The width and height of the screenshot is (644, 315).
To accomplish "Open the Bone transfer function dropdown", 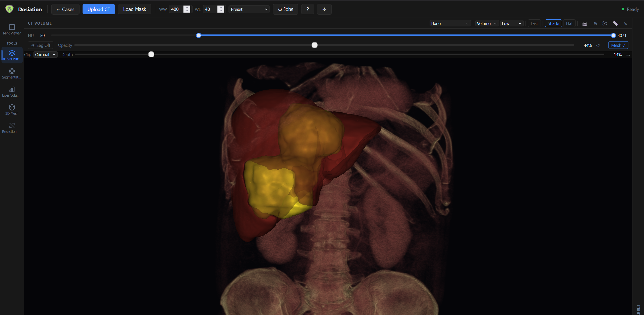I will tap(450, 23).
